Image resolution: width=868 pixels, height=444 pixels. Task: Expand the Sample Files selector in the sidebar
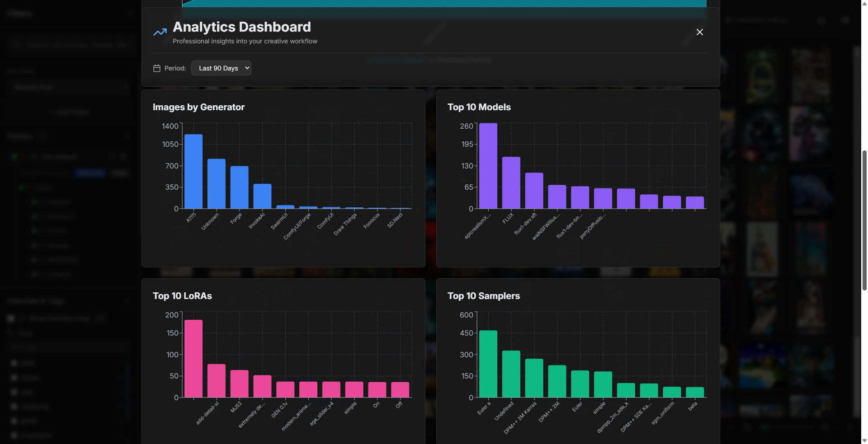70,87
